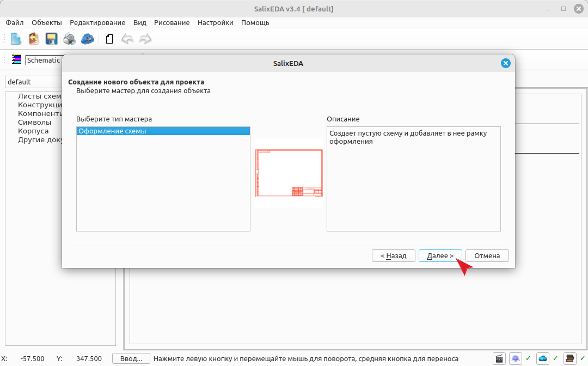Click the Ввод... button in status bar
Screen dimensions: 588x366
coord(131,359)
